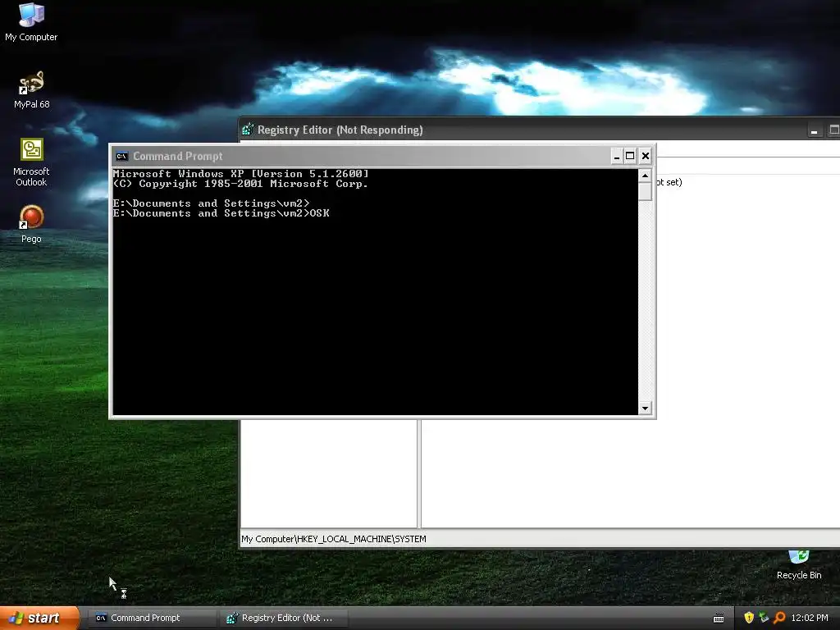
Task: Minimize the Registry Editor window
Action: point(815,130)
